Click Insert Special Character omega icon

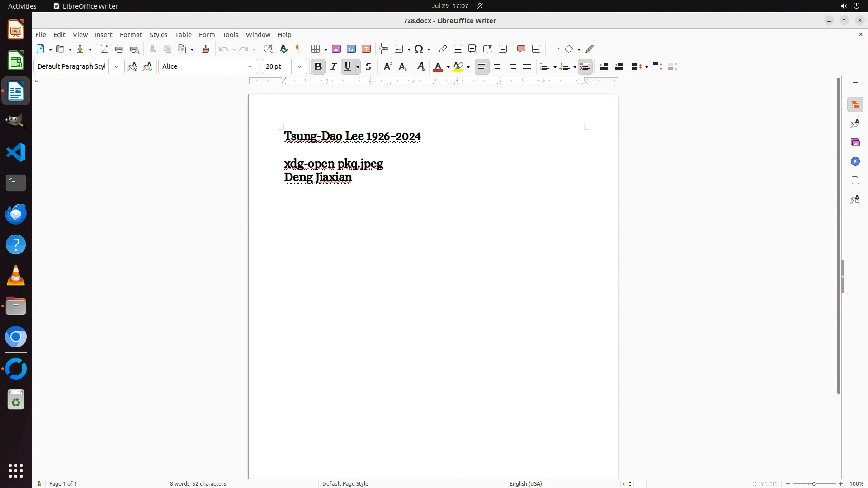point(419,49)
